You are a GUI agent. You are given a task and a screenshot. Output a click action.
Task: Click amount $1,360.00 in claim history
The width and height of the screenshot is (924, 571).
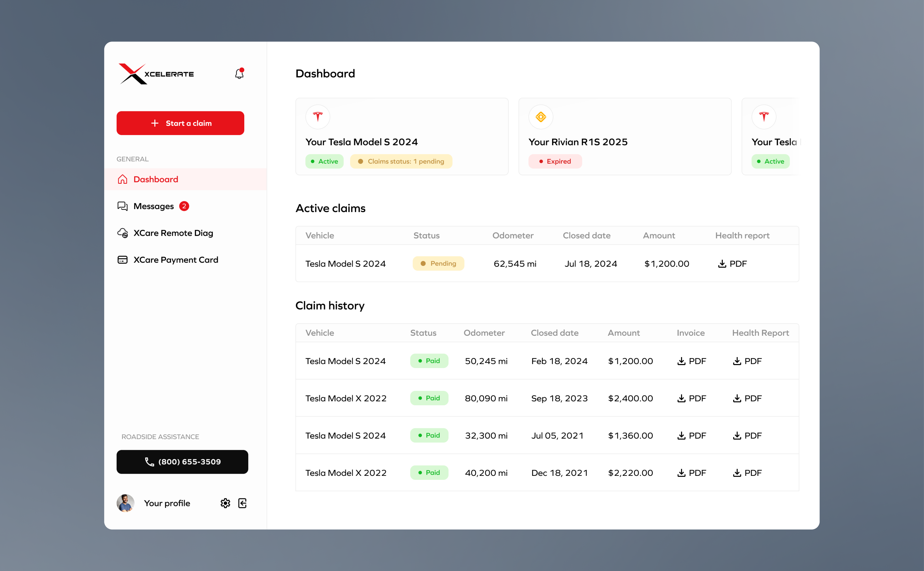coord(631,436)
